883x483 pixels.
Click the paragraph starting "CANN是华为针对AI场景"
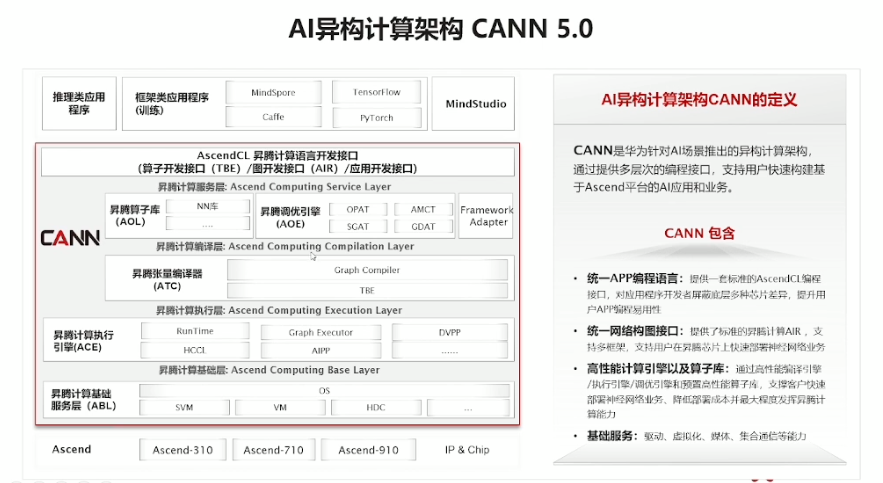click(699, 169)
